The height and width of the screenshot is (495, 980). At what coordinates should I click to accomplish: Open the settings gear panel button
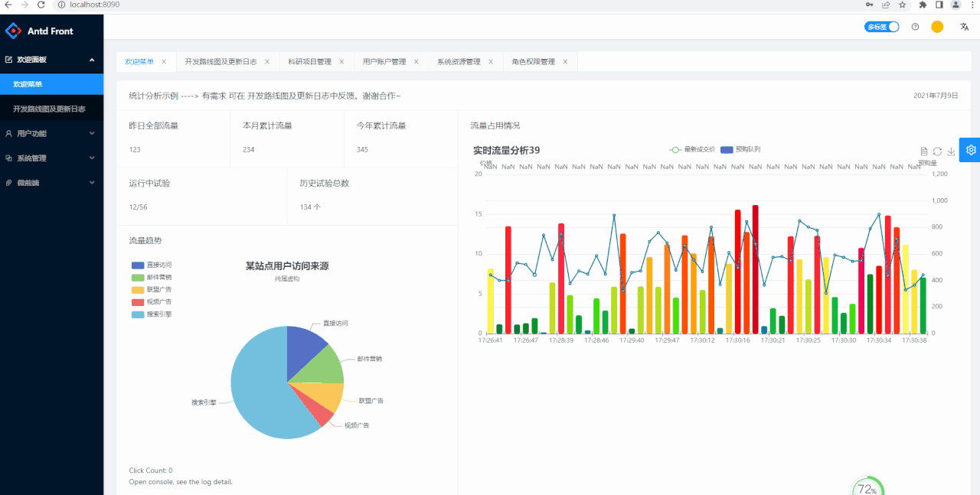click(970, 150)
